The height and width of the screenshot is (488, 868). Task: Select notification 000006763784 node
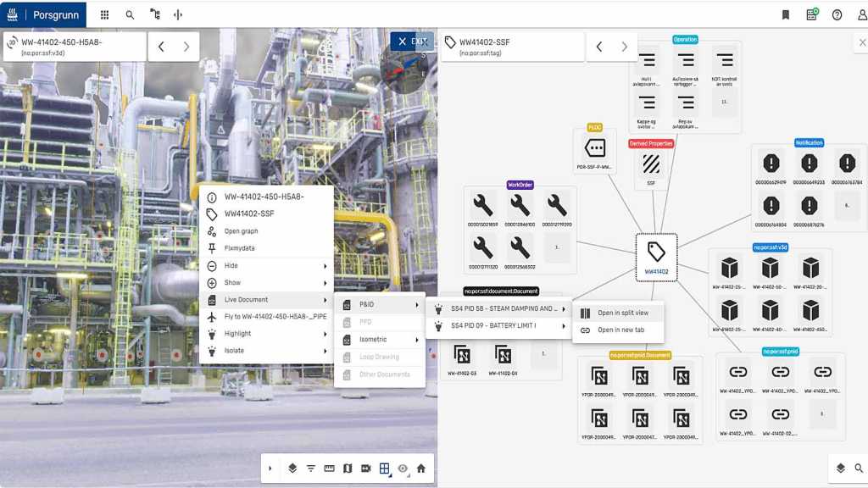(x=847, y=168)
